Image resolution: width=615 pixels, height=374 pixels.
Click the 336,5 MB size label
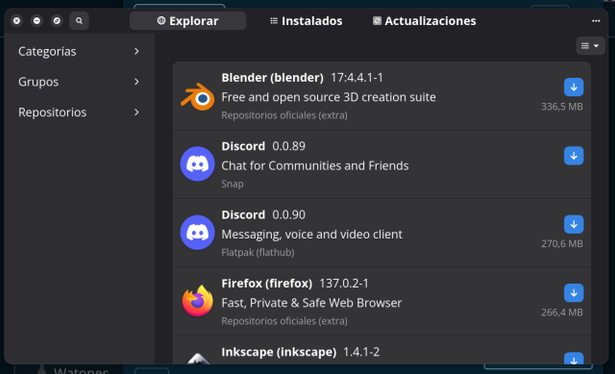(x=562, y=107)
